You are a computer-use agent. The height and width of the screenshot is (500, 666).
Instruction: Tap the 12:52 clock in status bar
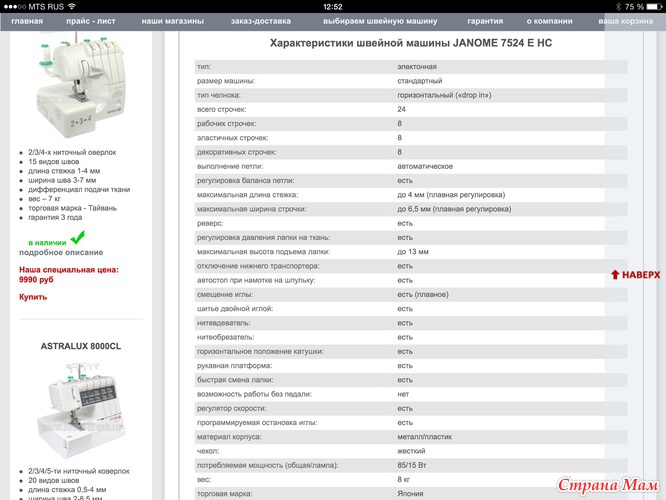[333, 7]
